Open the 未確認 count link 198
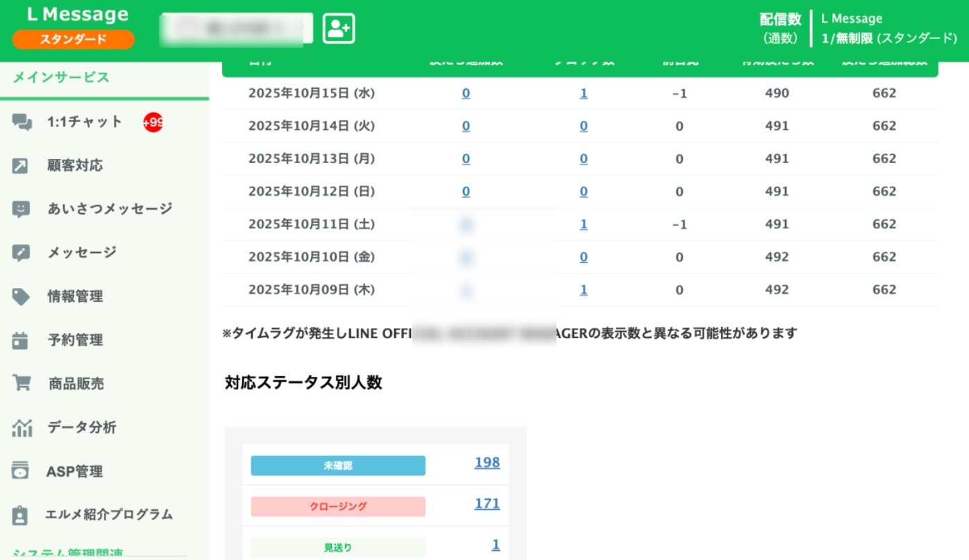Screen dimensions: 969x560 click(487, 463)
